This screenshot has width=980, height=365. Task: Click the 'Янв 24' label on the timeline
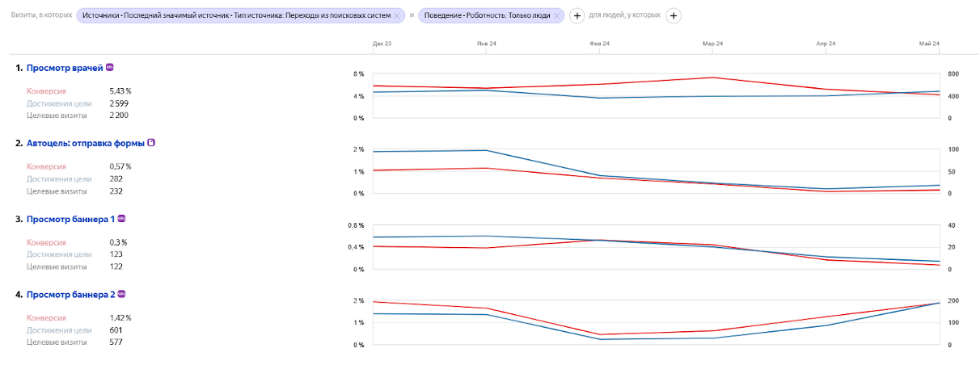486,43
